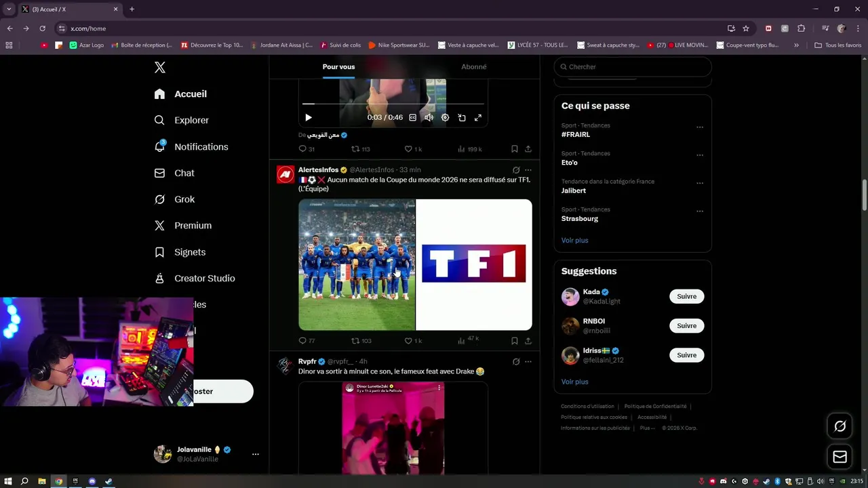Screen dimensions: 868x488
Task: Open the AlertesInfos profile avatar
Action: point(285,175)
